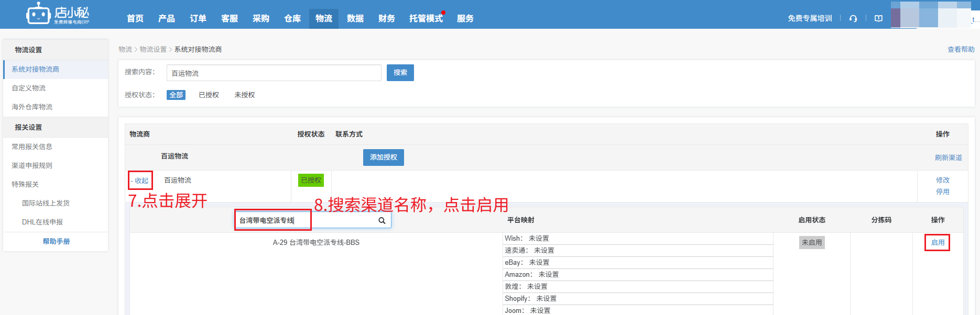Click the Amazon: 未设置 mapping row
This screenshot has height=315, width=980.
[638, 274]
